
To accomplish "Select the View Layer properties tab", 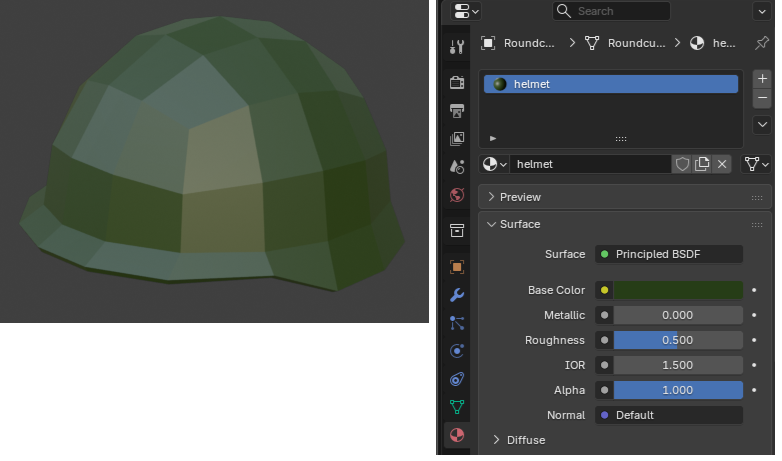I will 457,138.
